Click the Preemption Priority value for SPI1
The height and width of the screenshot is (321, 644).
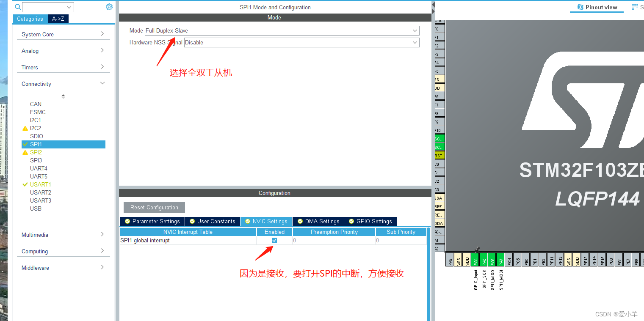[334, 240]
